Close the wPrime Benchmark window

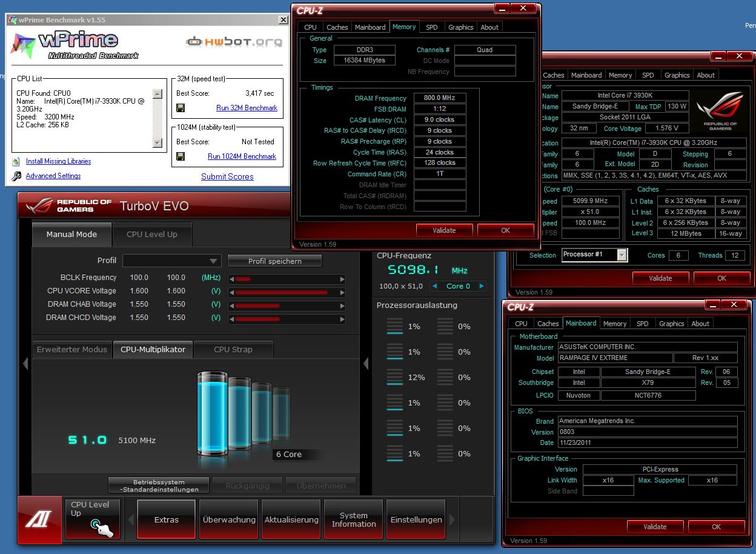coord(283,20)
